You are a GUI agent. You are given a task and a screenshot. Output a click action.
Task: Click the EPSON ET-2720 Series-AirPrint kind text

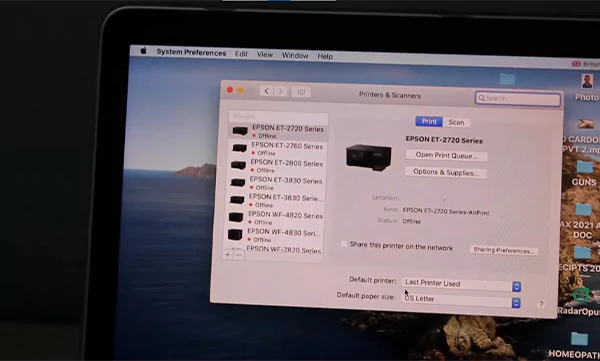[446, 211]
